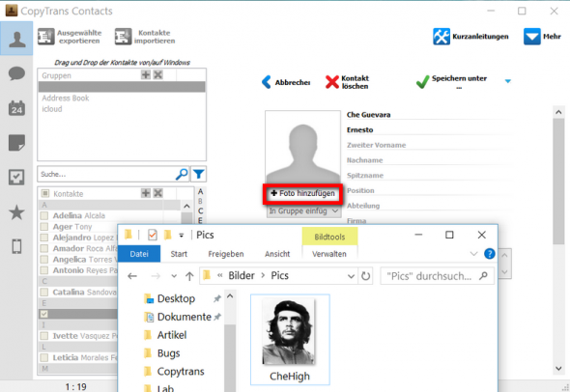The height and width of the screenshot is (392, 570).
Task: Click Explorer up-one-level arrow
Action: click(x=189, y=276)
